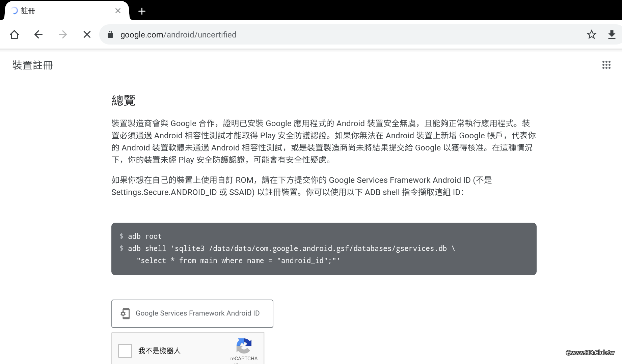
Task: Click the device settings icon in the ID field
Action: (125, 313)
